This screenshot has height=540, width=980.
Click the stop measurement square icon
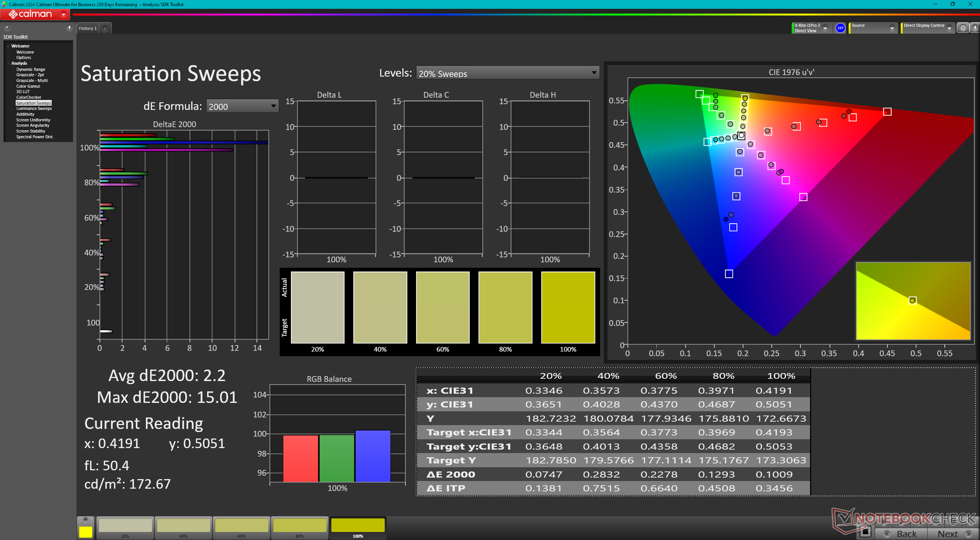[x=865, y=532]
